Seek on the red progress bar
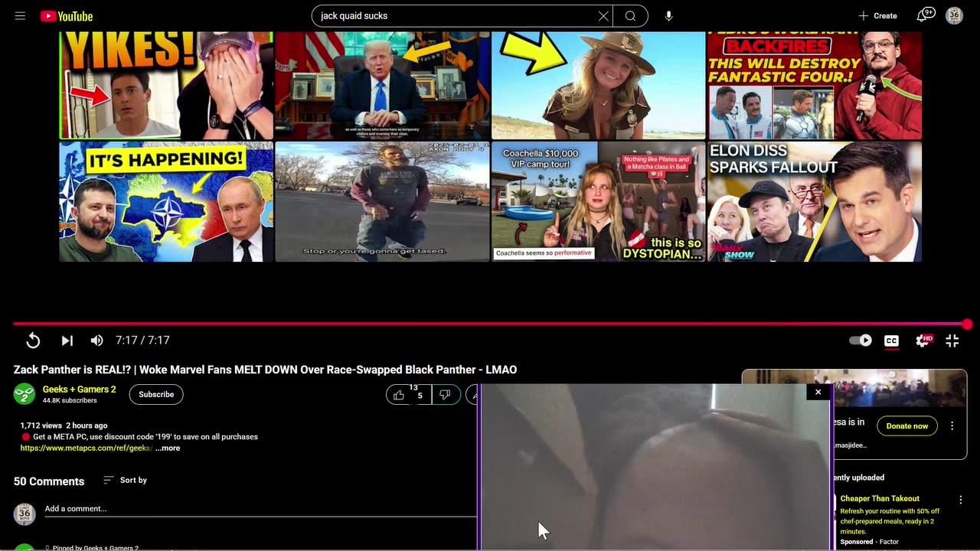 [490, 324]
